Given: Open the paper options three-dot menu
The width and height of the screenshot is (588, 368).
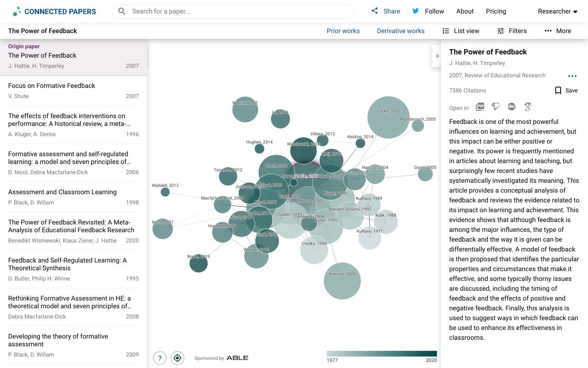Looking at the screenshot, I should (x=572, y=76).
